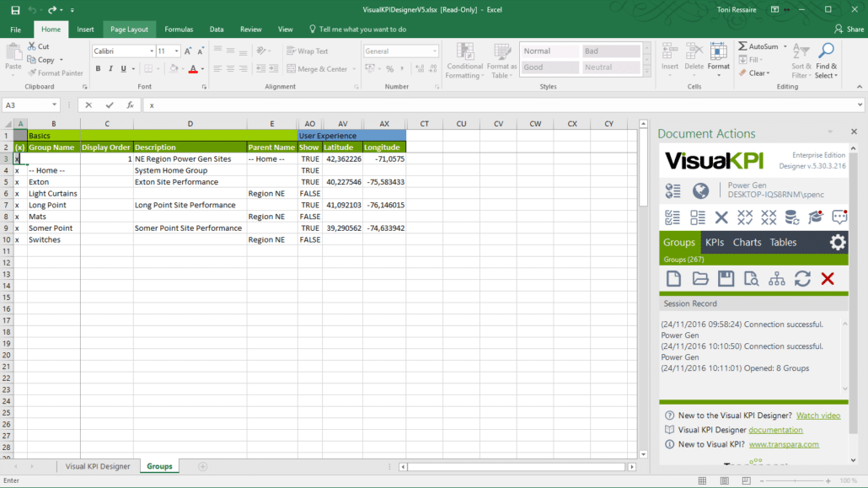Image resolution: width=868 pixels, height=488 pixels.
Task: Click the graduation cap training icon
Action: [x=815, y=217]
